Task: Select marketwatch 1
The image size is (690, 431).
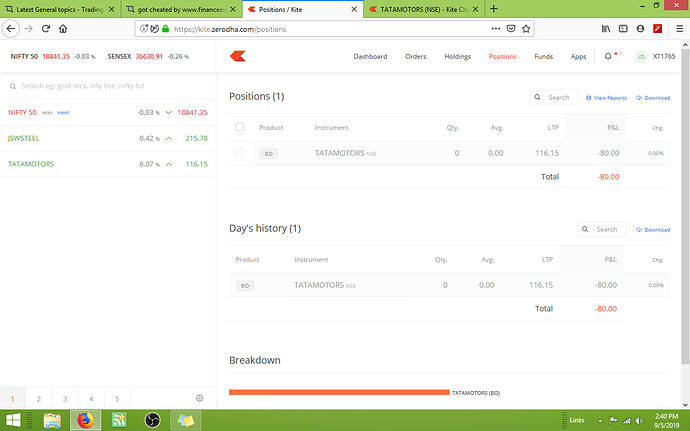Action: [12, 398]
